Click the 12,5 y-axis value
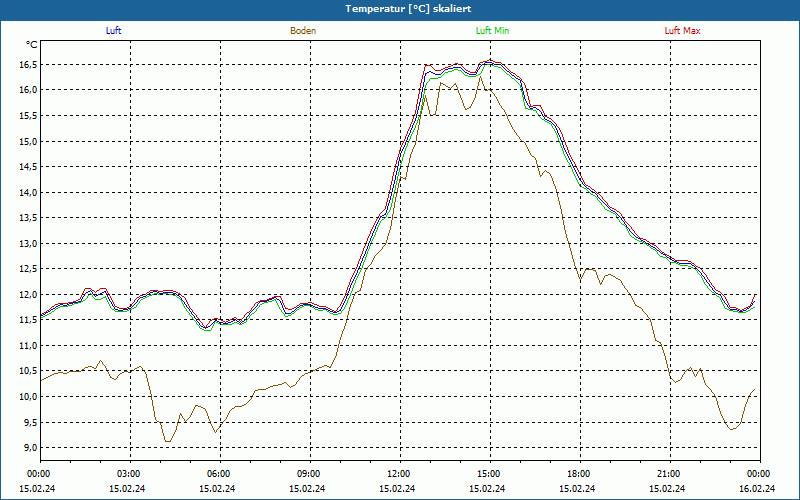Image resolution: width=800 pixels, height=500 pixels. [x=29, y=269]
